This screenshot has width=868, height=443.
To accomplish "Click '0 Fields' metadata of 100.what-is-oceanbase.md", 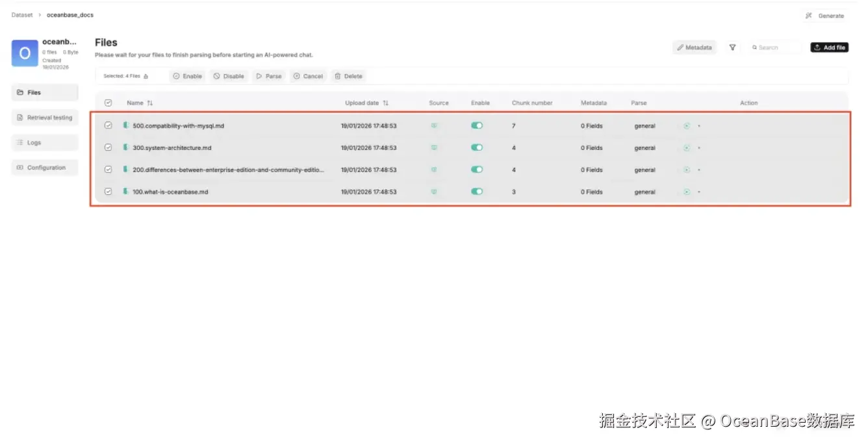I will [592, 192].
